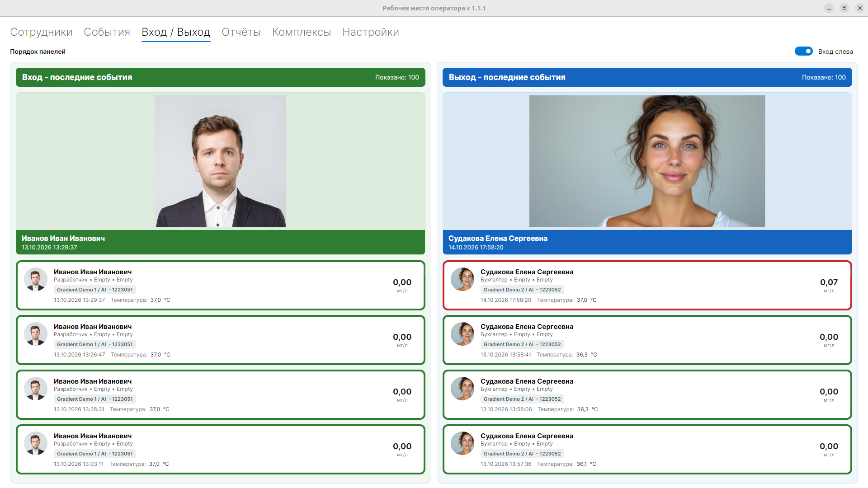Image resolution: width=868 pixels, height=488 pixels.
Task: Click Иванов avatar in the 13:26:47 event
Action: 36,334
